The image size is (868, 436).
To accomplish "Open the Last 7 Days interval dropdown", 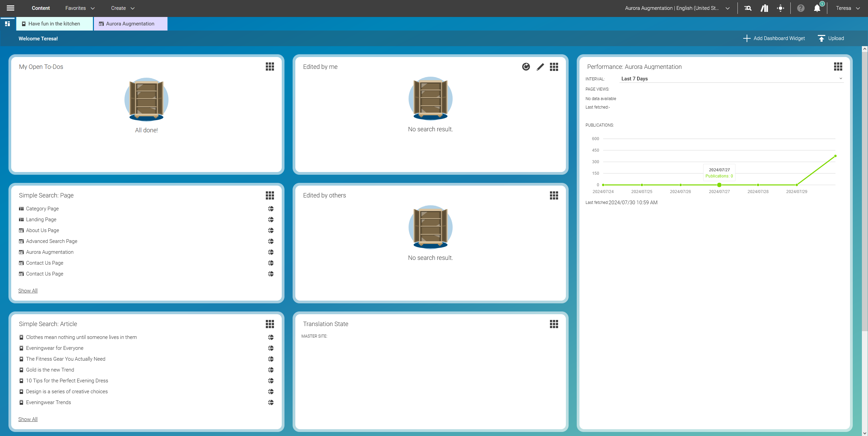I will [x=731, y=78].
